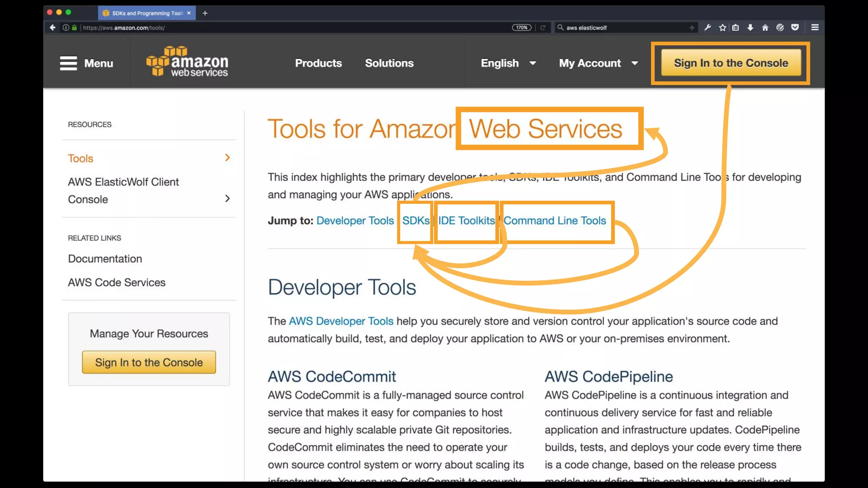Jump to Developer Tools section
The width and height of the screenshot is (868, 488).
[x=355, y=220]
